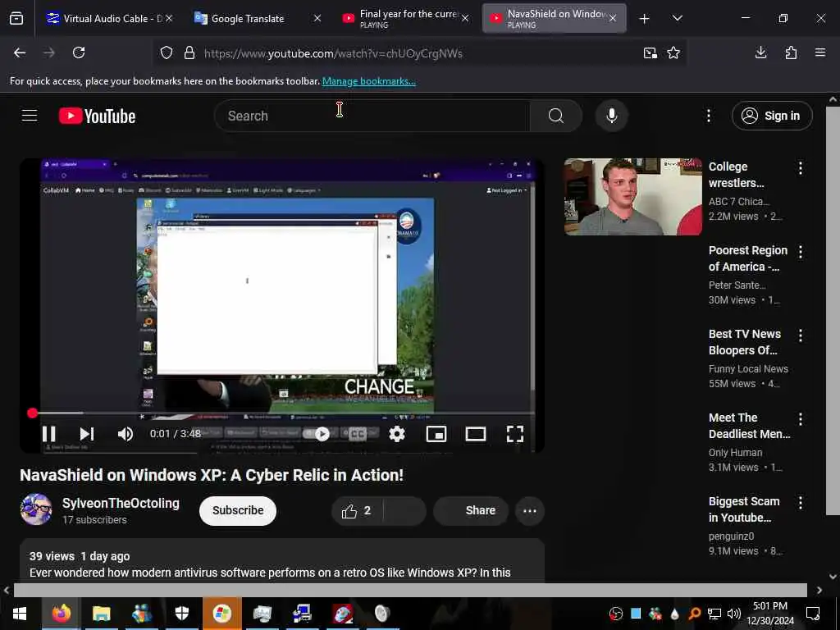Seek using the red progress scrubber
840x630 pixels.
pos(32,413)
